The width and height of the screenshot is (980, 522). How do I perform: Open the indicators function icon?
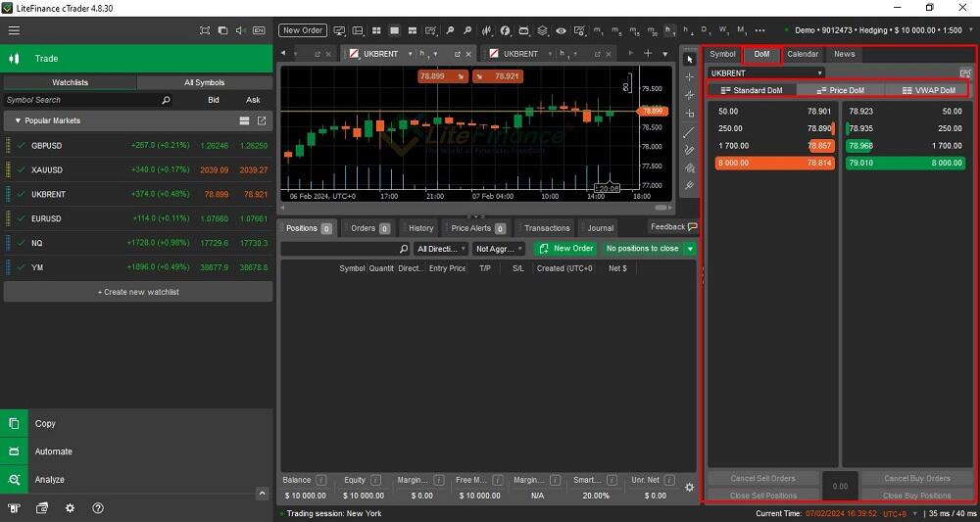[x=505, y=30]
